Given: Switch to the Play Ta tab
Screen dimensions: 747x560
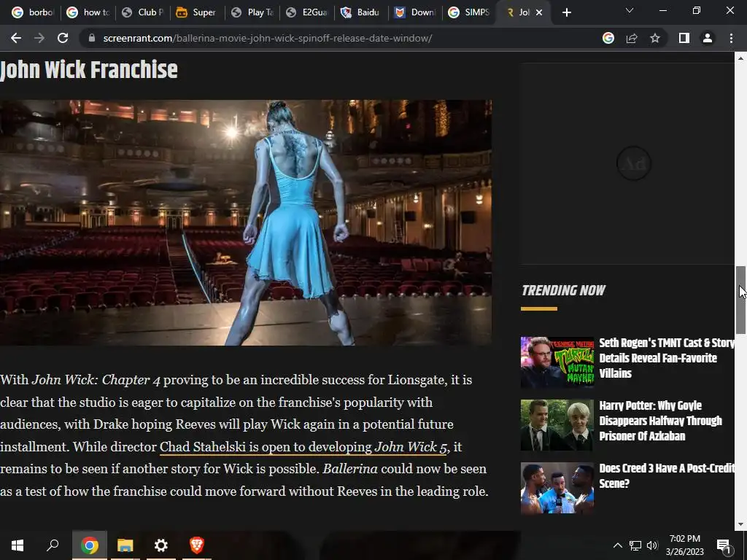Looking at the screenshot, I should [x=252, y=12].
